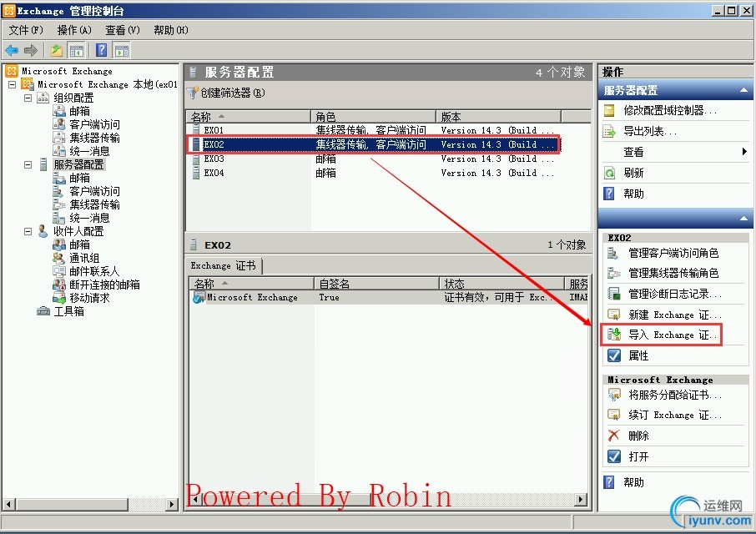Toggle the console tree toolbar icon
The height and width of the screenshot is (534, 756).
(77, 50)
